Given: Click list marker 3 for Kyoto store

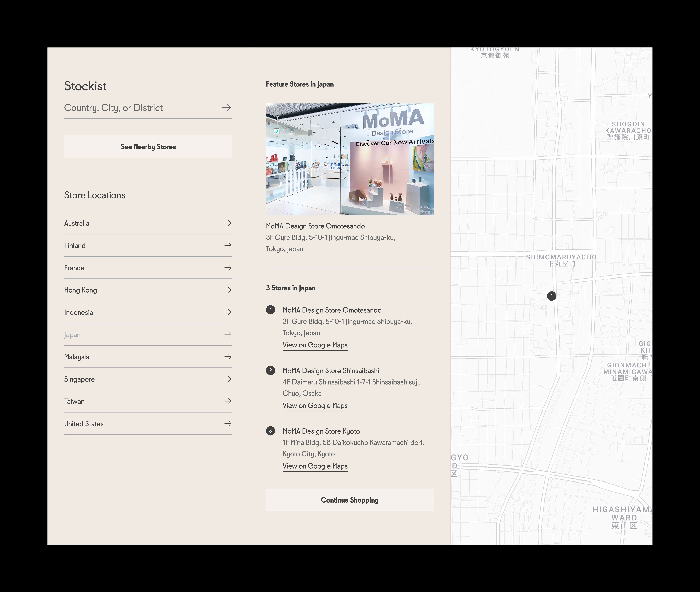Looking at the screenshot, I should (x=270, y=431).
